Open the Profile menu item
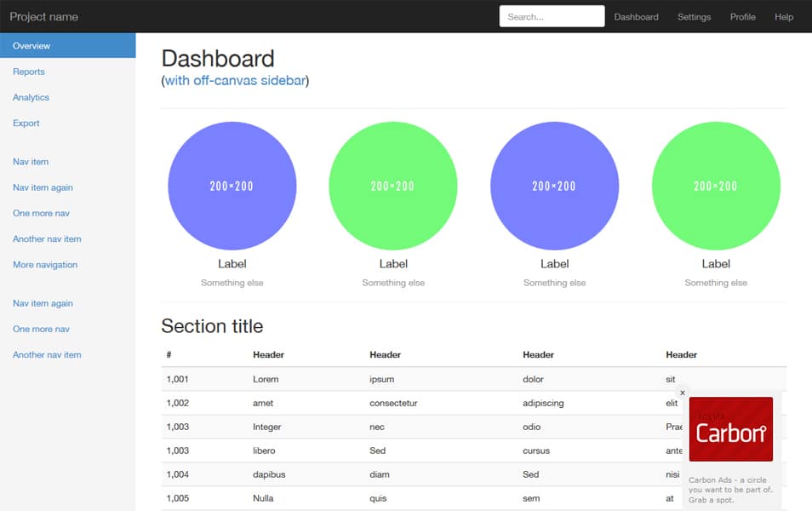Screen dimensions: 812x511 pyautogui.click(x=741, y=16)
